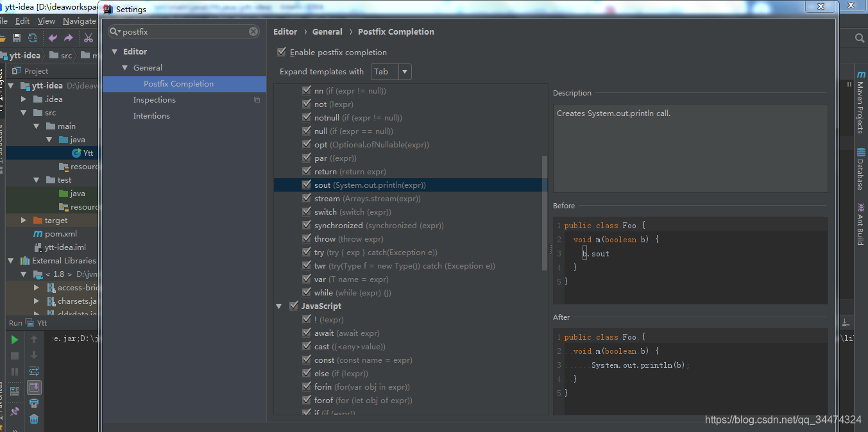
Task: Collapse the JavaScript templates group
Action: coord(279,306)
